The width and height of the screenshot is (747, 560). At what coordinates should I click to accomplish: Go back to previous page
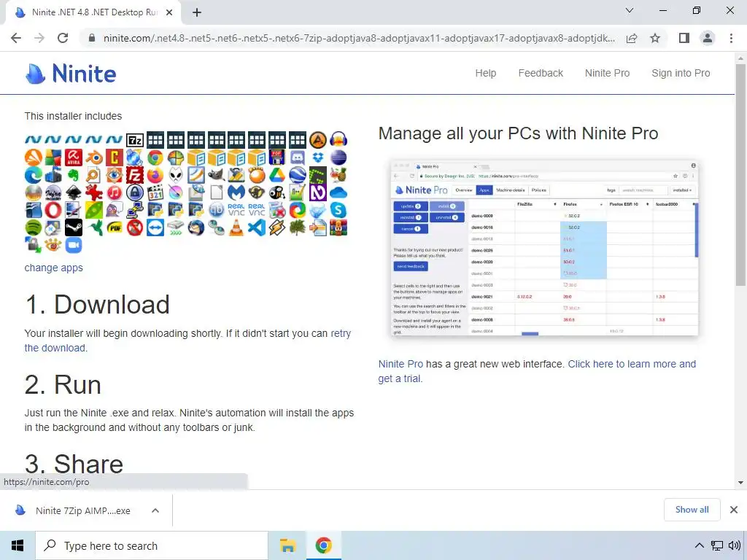pyautogui.click(x=16, y=38)
